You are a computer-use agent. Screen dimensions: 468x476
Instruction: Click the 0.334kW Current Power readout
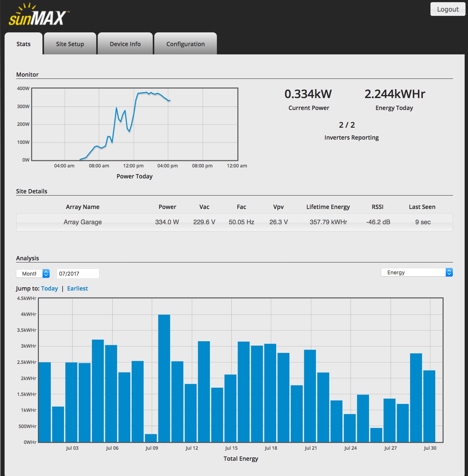click(x=308, y=94)
